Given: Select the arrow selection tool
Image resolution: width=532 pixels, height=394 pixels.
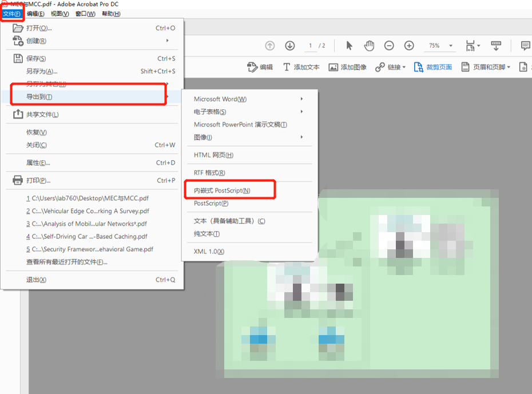Looking at the screenshot, I should coord(349,45).
